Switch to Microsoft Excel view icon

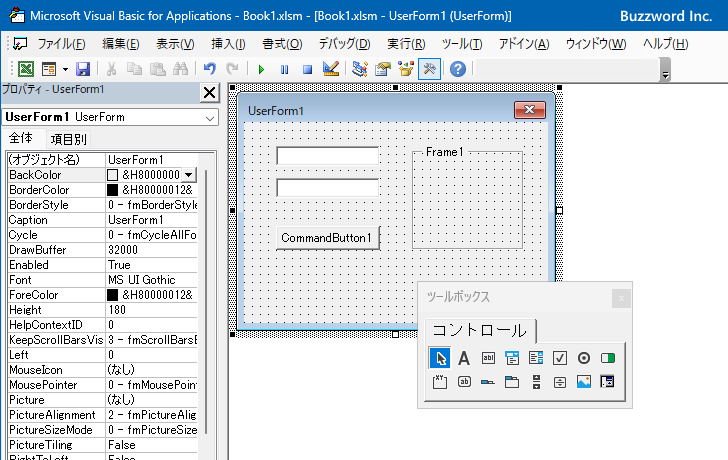[x=26, y=69]
